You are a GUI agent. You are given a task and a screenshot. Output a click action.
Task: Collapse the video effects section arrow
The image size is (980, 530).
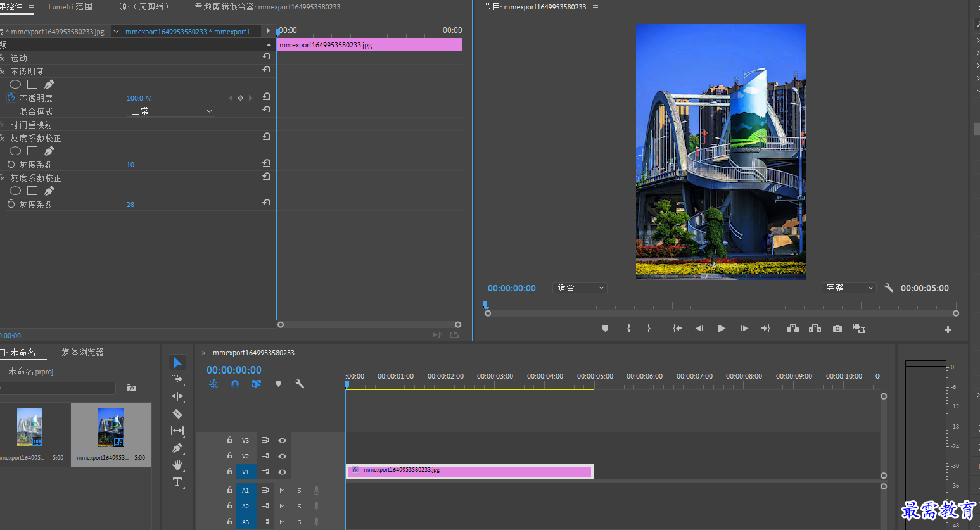point(269,45)
